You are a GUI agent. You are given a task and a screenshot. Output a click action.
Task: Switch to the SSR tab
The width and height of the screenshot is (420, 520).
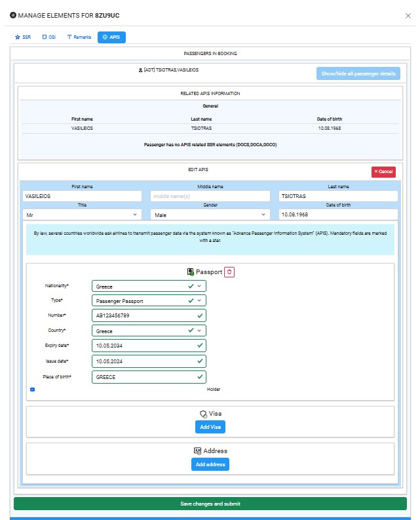pyautogui.click(x=23, y=37)
